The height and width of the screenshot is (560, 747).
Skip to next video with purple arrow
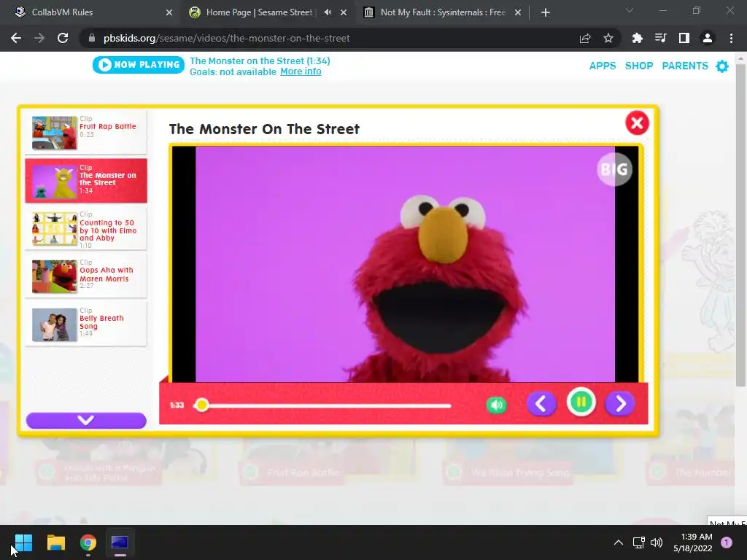[x=620, y=404]
